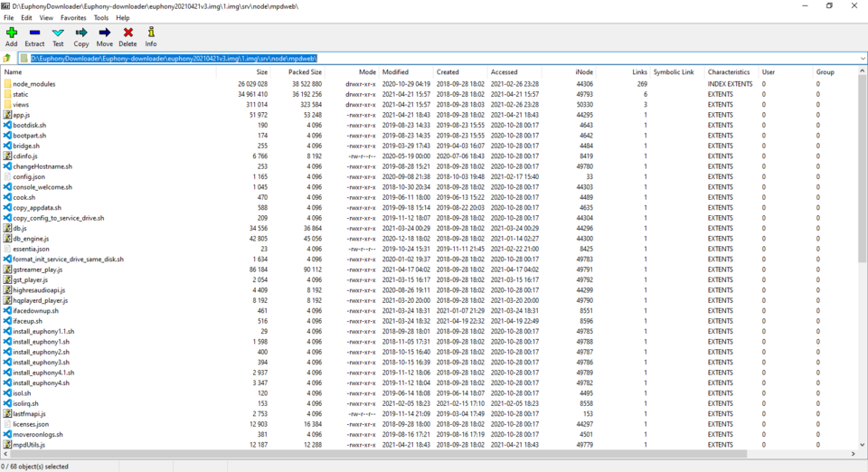The image size is (868, 472).
Task: Click the Test toolbar icon
Action: point(58,33)
